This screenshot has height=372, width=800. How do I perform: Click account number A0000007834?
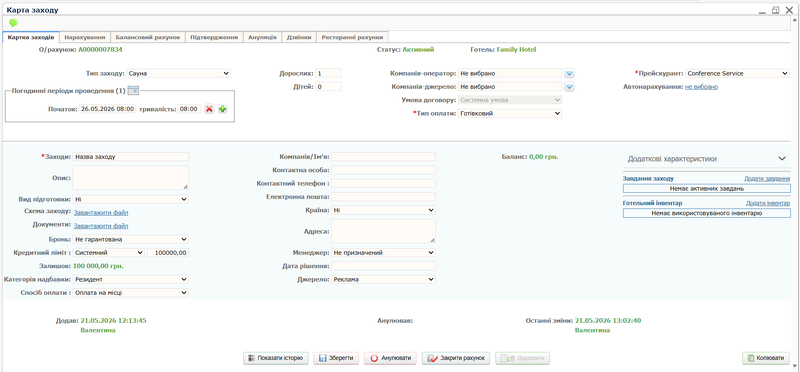click(x=100, y=49)
